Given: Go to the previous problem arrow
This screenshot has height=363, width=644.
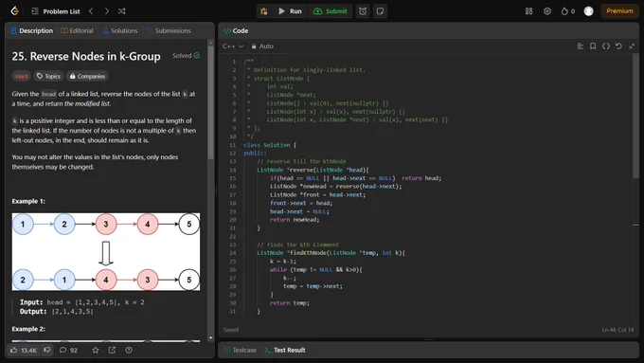Looking at the screenshot, I should pyautogui.click(x=91, y=11).
